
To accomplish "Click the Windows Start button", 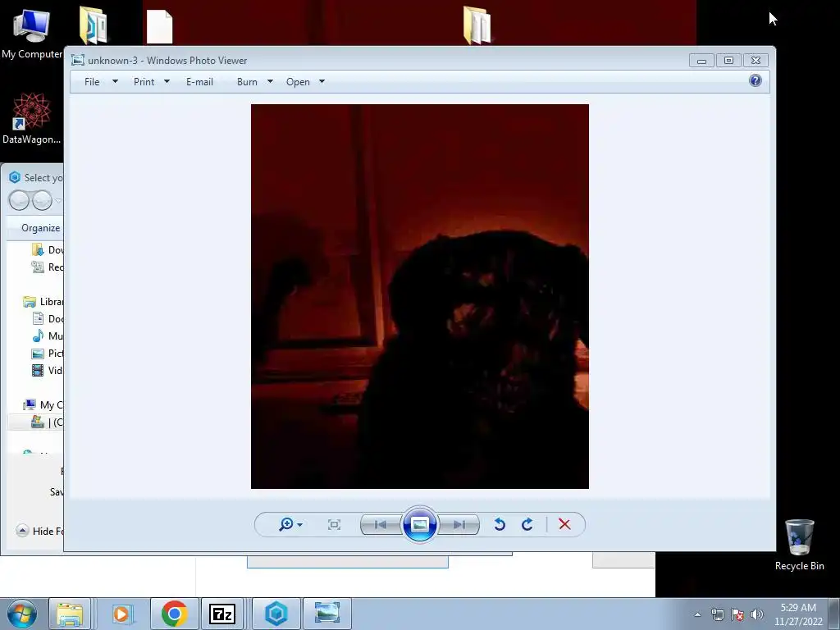I will point(22,614).
